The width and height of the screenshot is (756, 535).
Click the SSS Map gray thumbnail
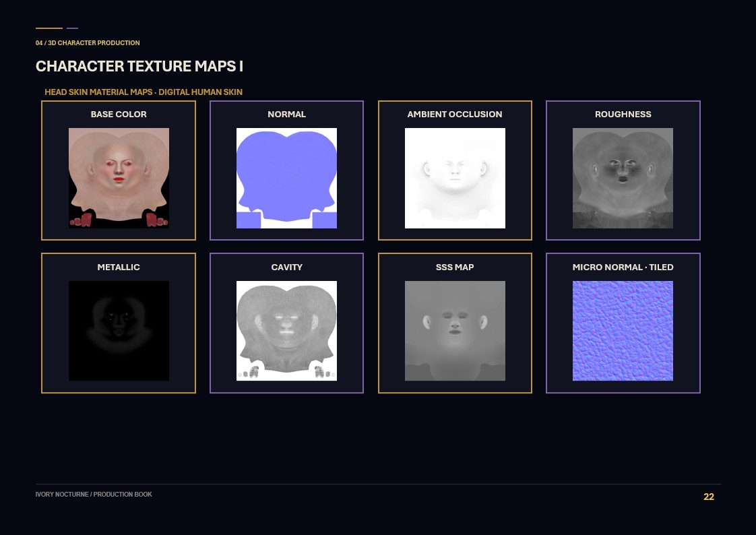pyautogui.click(x=455, y=331)
